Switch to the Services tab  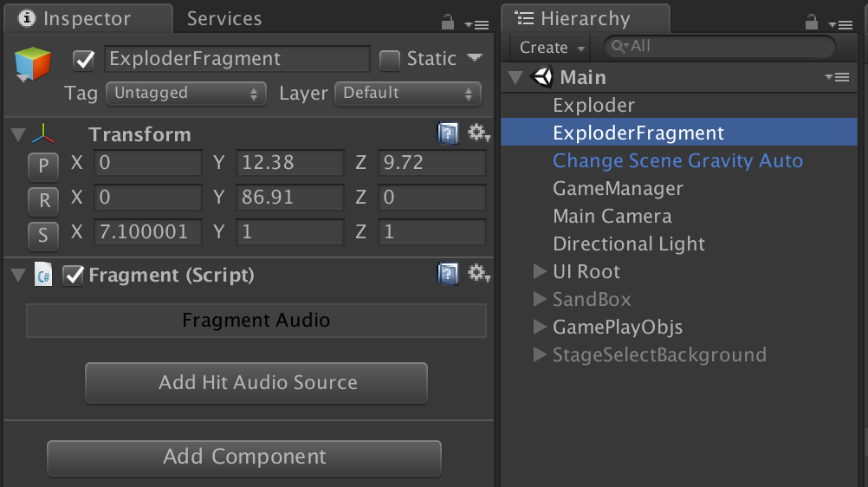(224, 18)
